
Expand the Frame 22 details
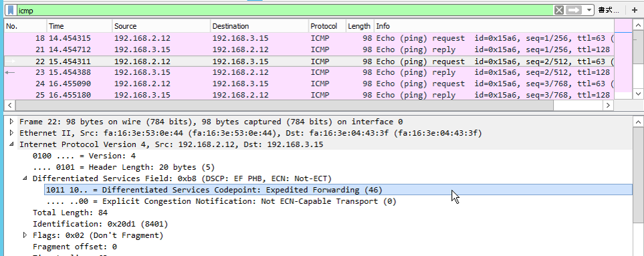coord(11,122)
